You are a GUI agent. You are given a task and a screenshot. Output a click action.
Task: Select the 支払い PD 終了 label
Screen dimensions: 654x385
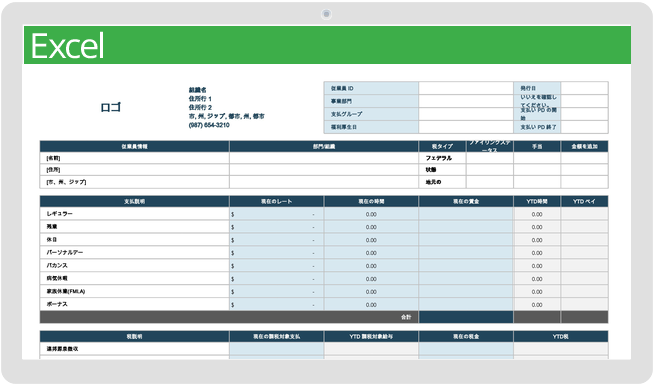tap(537, 127)
